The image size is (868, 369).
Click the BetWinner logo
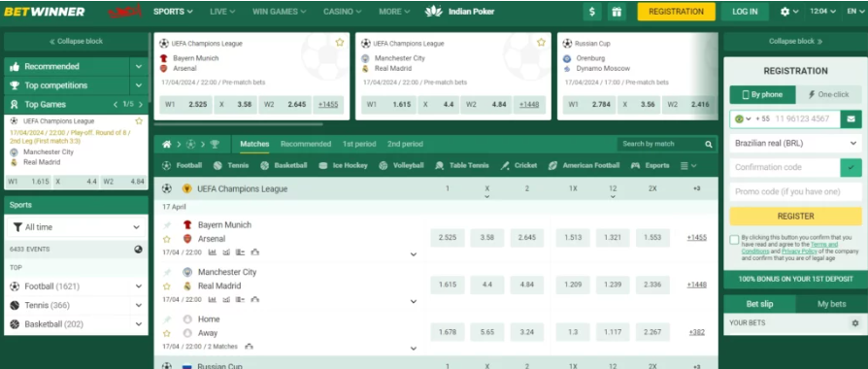pyautogui.click(x=45, y=12)
